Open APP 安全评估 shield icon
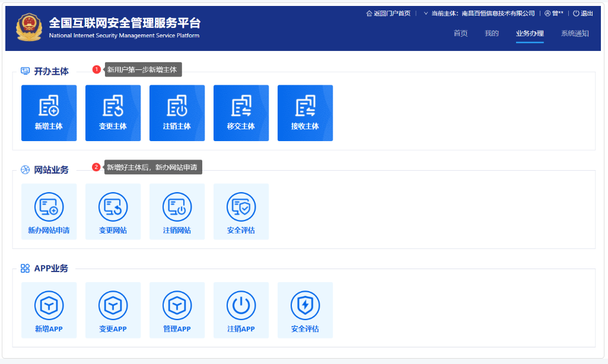The width and height of the screenshot is (608, 364). 305,310
